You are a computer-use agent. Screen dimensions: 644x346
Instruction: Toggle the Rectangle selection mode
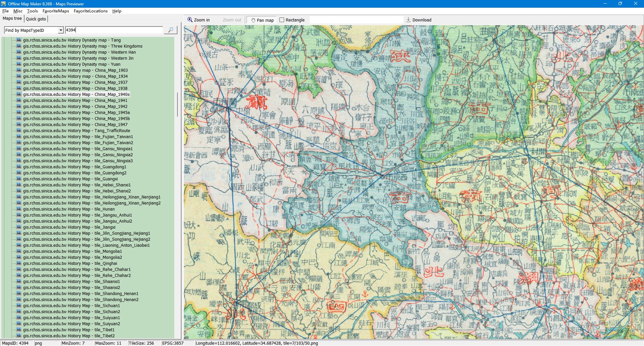[292, 20]
